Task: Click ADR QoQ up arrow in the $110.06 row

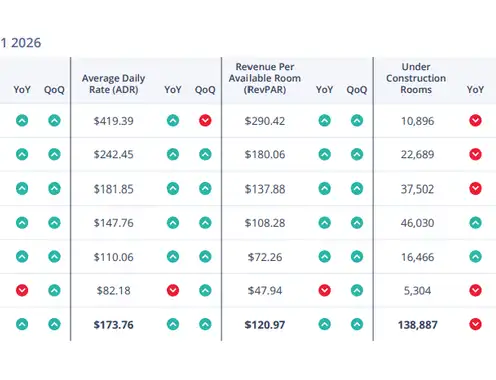Action: 205,257
